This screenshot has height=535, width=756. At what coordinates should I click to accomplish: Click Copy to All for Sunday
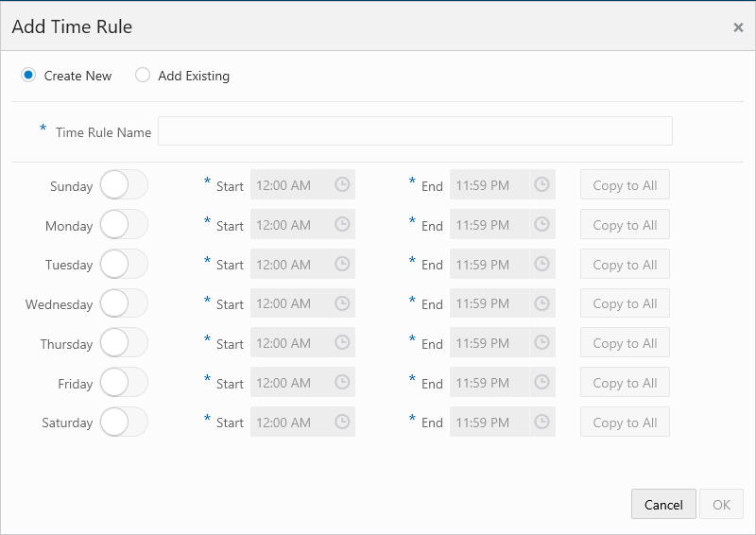(625, 184)
